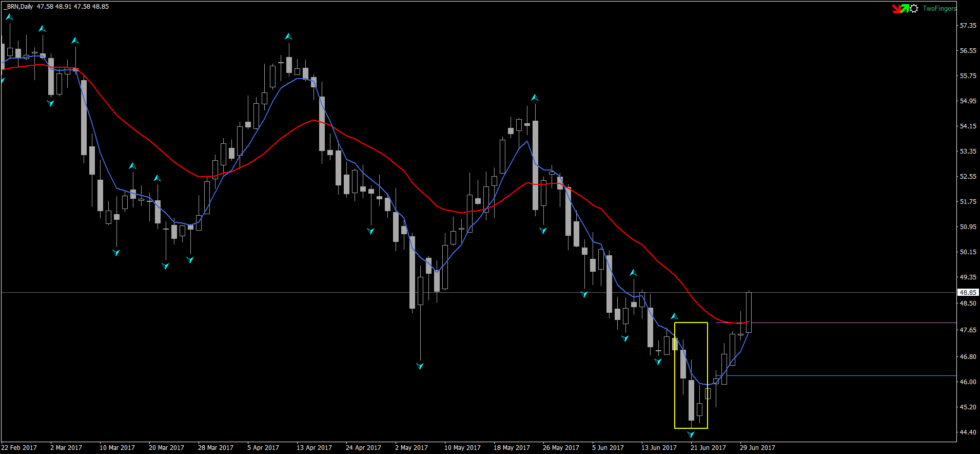
Task: Click the _BRN,Daily symbol header text
Action: [x=18, y=7]
